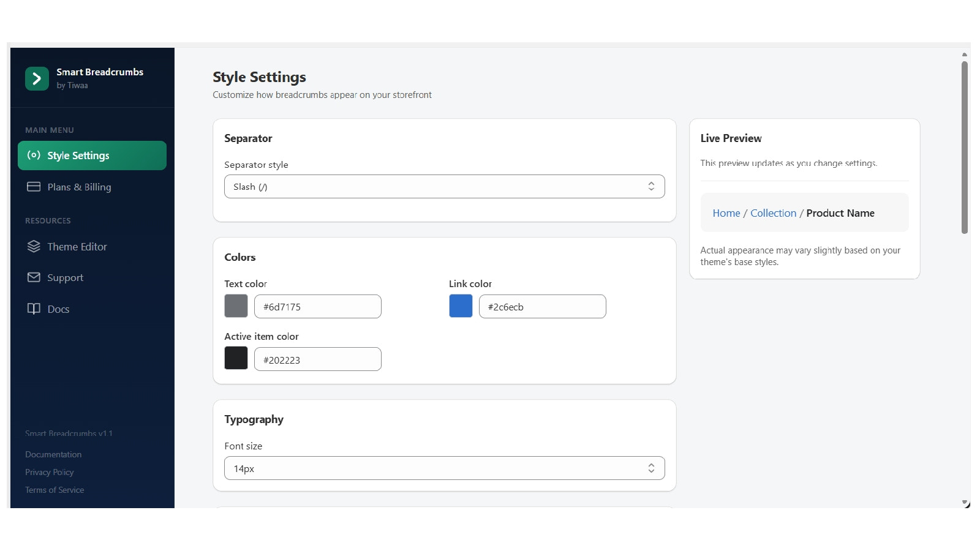Click the Colors section heading
980x551 pixels.
[x=239, y=257]
